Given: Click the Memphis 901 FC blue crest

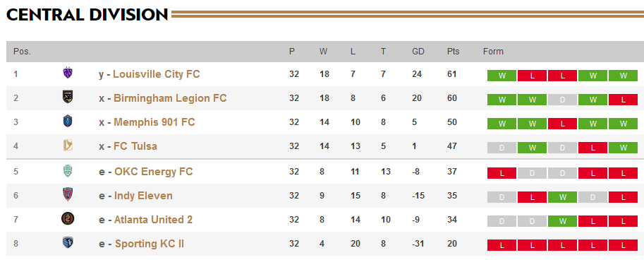Looking at the screenshot, I should [68, 121].
